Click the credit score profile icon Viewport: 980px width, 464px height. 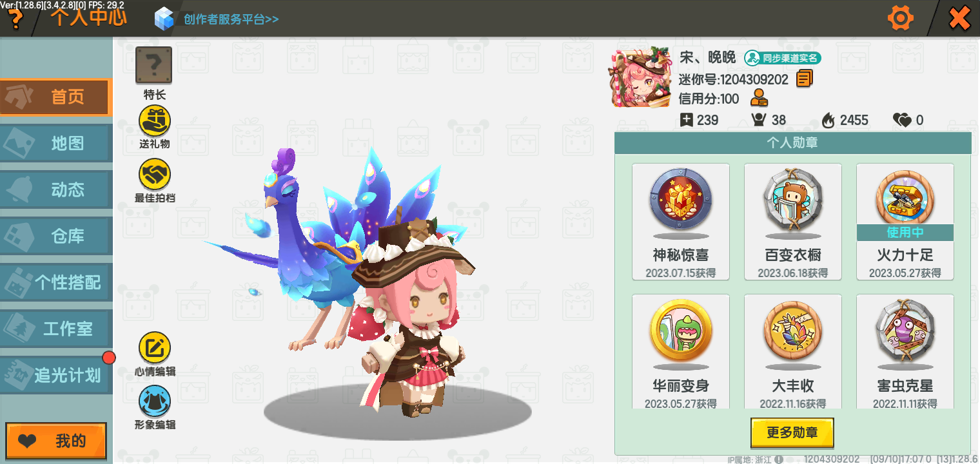[x=759, y=99]
